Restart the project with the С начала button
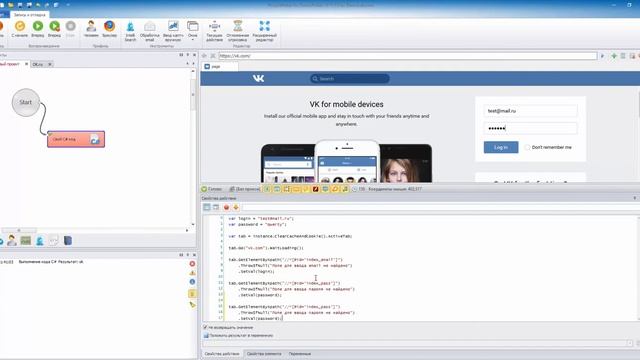 [20, 29]
